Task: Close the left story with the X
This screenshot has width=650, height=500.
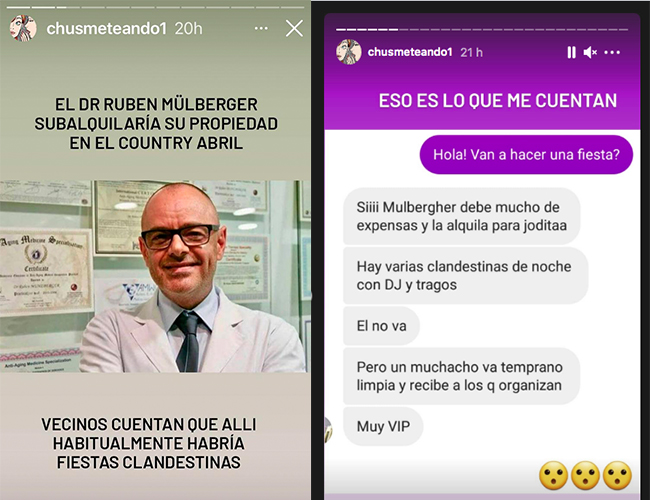Action: pyautogui.click(x=294, y=29)
